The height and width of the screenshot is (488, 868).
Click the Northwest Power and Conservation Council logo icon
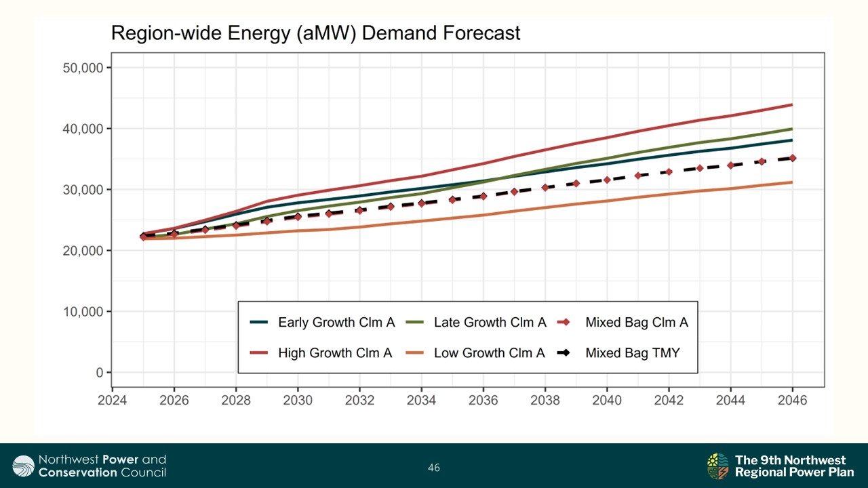pos(24,466)
